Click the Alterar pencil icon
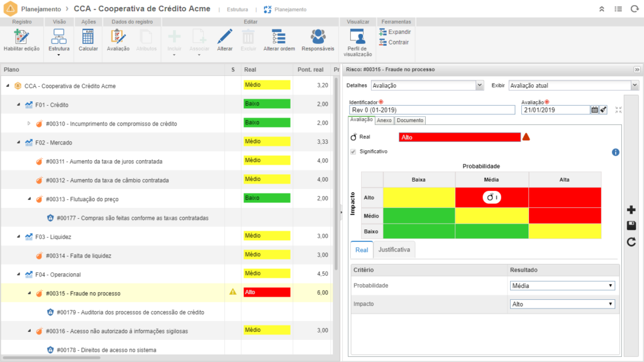The image size is (644, 362). tap(225, 36)
